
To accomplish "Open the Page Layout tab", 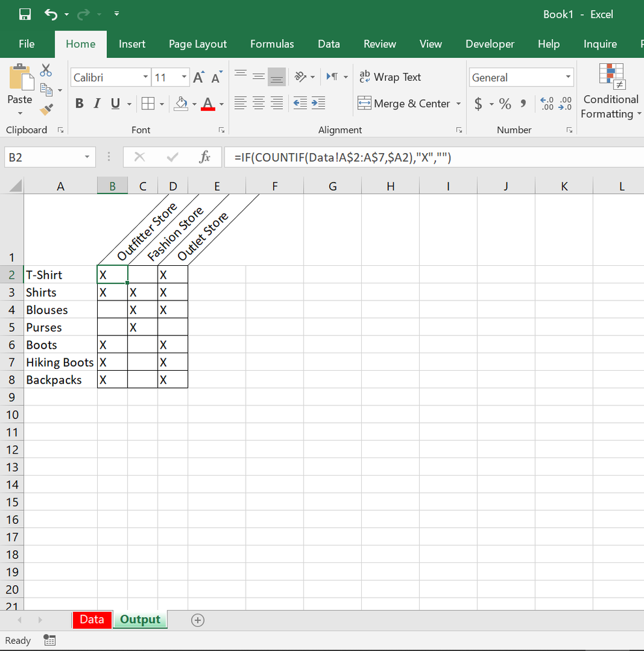I will pos(198,44).
